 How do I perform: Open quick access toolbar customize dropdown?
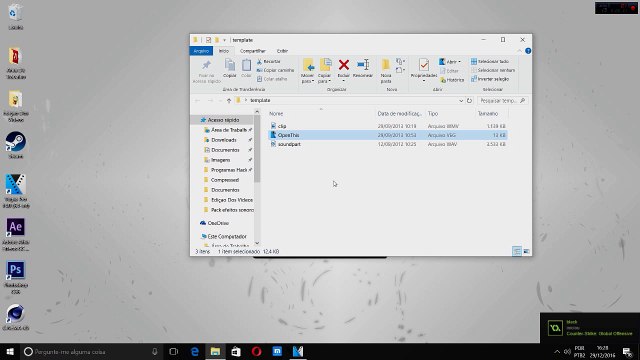[x=224, y=40]
